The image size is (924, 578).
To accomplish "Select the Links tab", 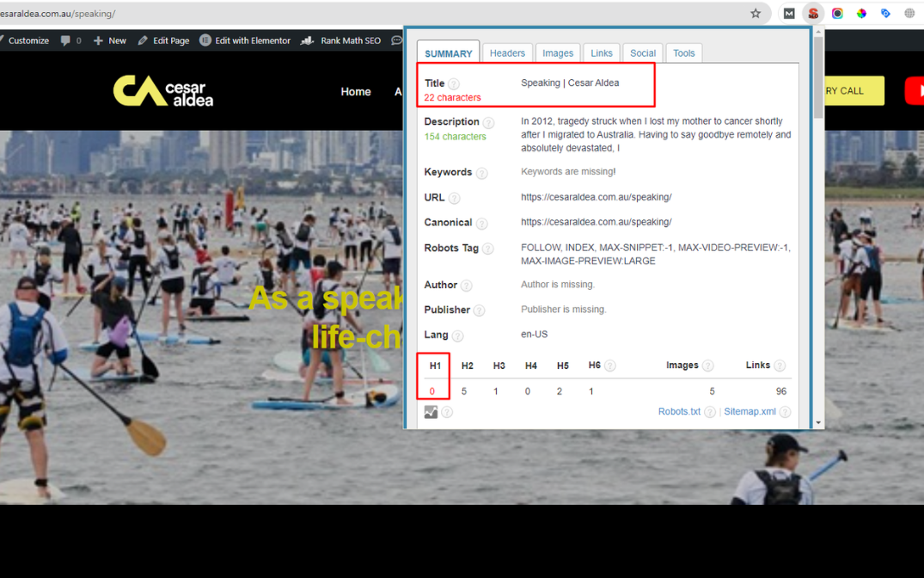I will pos(602,53).
